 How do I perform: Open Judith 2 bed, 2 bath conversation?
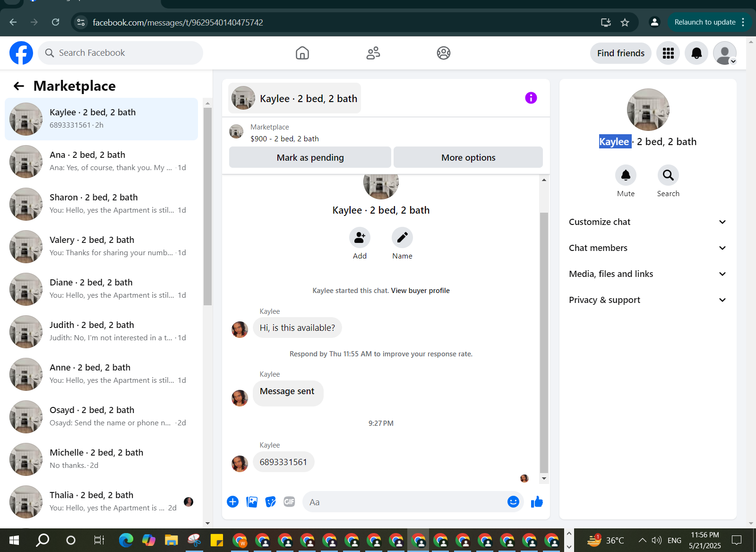tap(101, 332)
